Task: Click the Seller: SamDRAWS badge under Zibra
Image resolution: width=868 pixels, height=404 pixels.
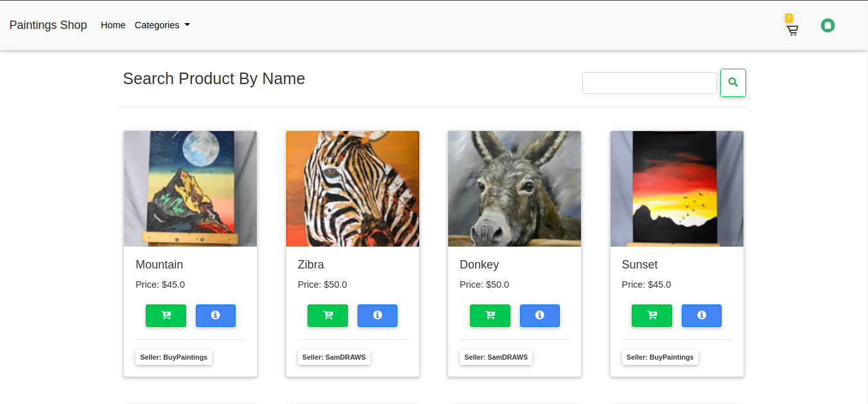Action: pyautogui.click(x=334, y=357)
